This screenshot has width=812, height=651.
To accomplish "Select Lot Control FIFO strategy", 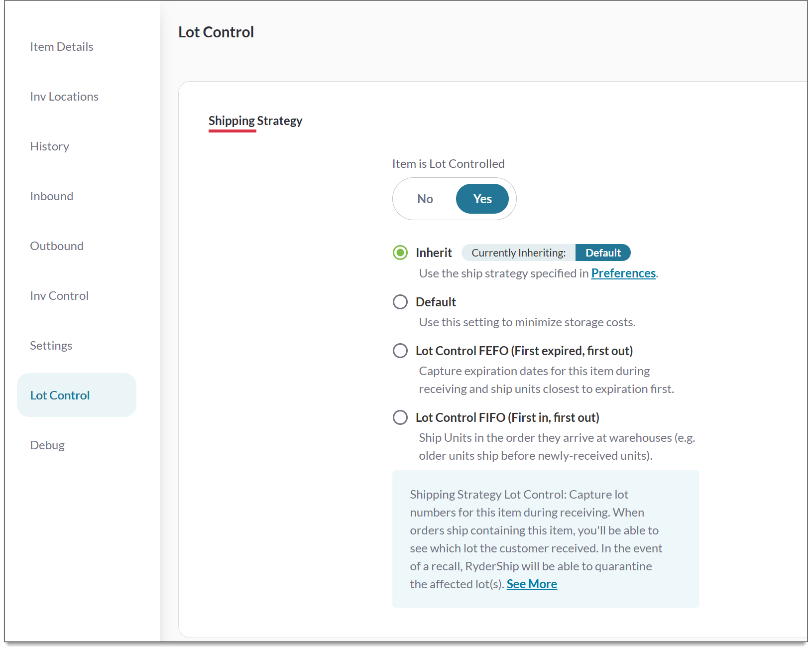I will (400, 417).
